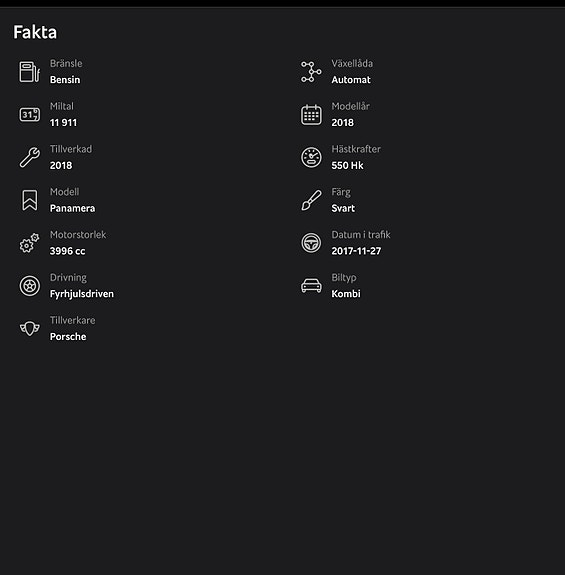565x575 pixels.
Task: Click the paintbrush icon next to Färg
Action: pos(311,200)
